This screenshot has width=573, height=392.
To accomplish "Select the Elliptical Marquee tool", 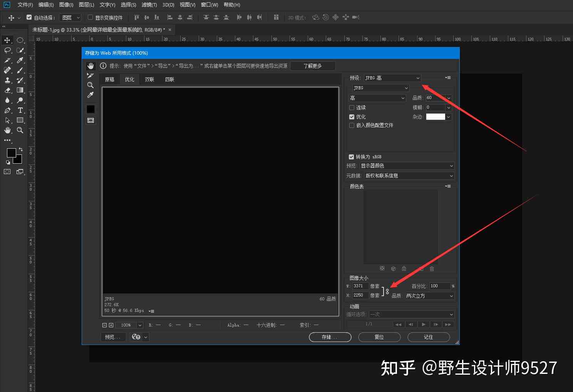I will click(x=20, y=40).
